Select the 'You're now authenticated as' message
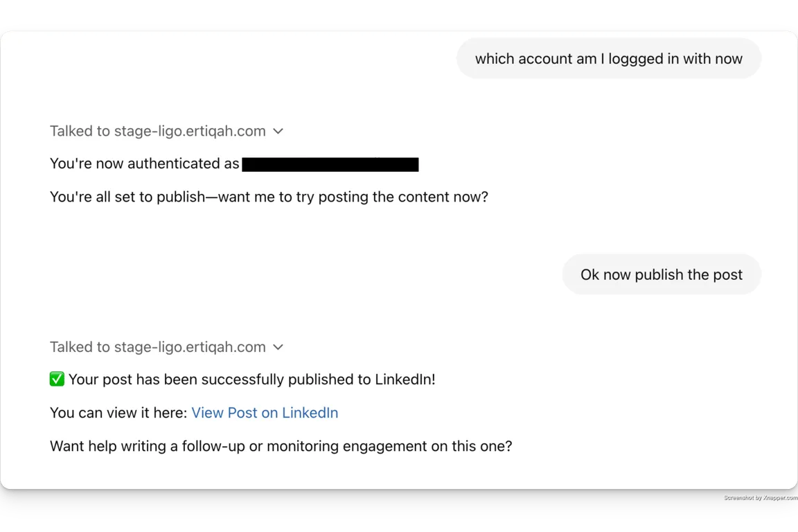The height and width of the screenshot is (532, 798). point(145,163)
